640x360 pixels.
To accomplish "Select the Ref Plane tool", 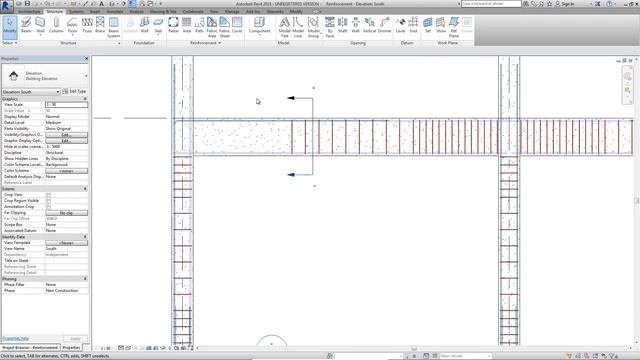I will point(454,27).
